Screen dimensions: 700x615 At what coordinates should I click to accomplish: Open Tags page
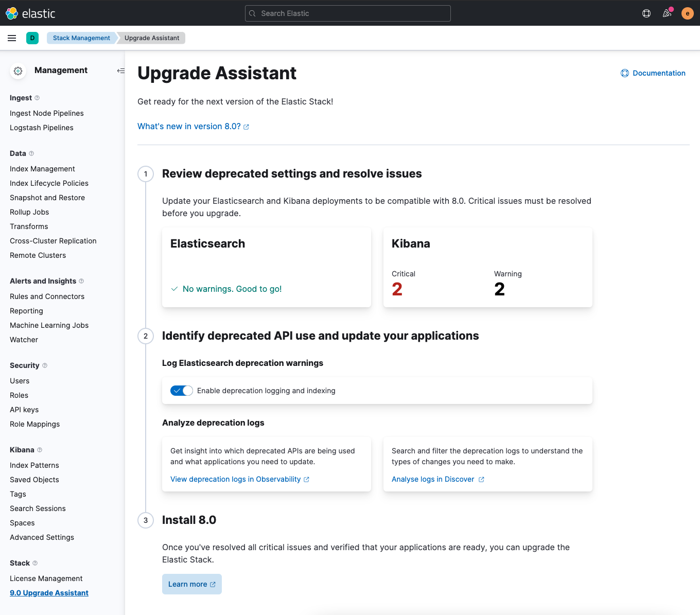coord(18,494)
